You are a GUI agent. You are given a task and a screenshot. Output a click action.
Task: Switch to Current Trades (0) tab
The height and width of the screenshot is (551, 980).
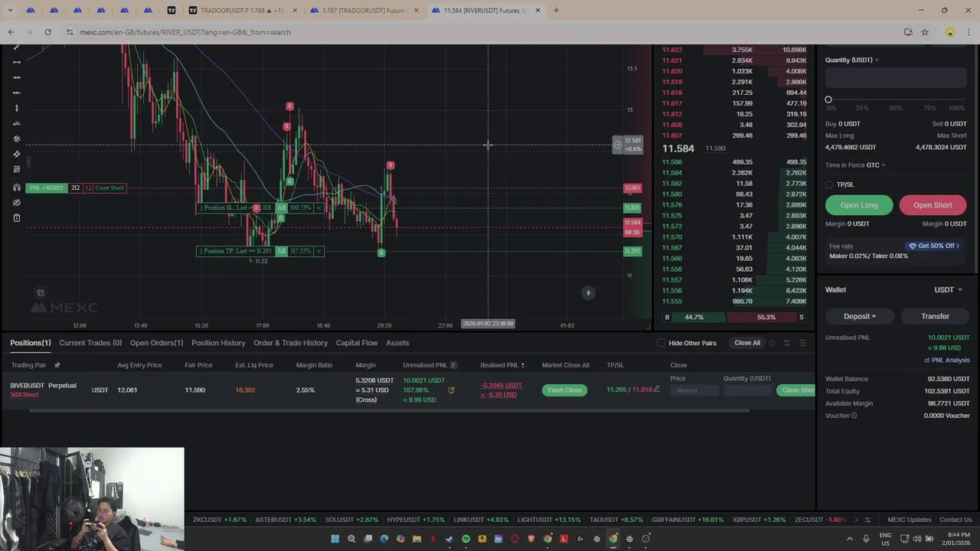(x=90, y=343)
